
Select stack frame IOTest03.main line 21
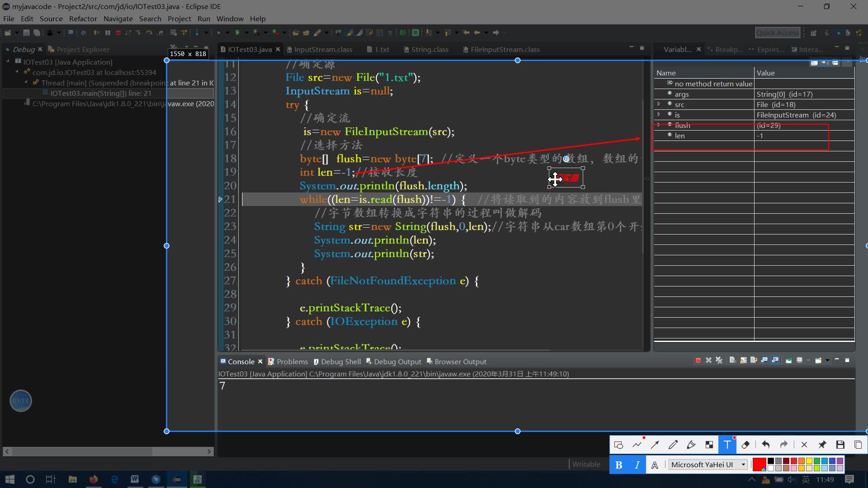tap(108, 93)
